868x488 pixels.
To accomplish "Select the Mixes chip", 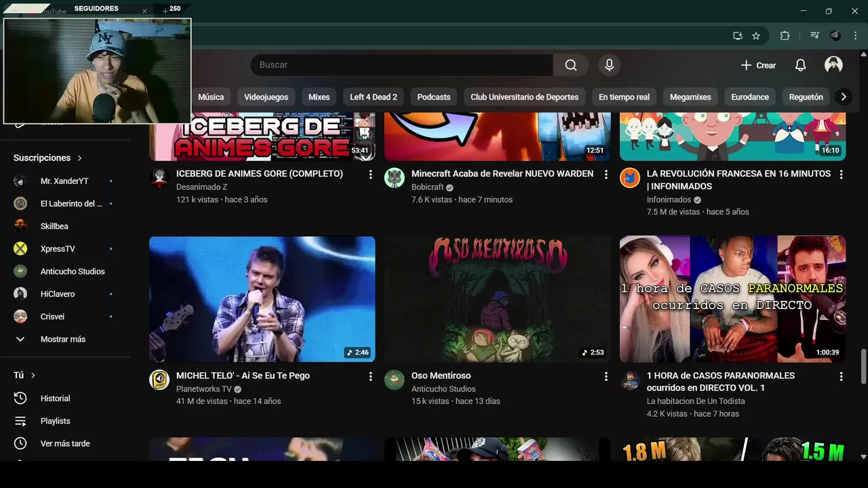I will [319, 97].
